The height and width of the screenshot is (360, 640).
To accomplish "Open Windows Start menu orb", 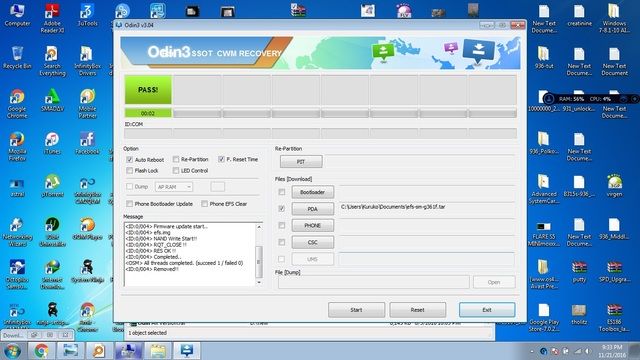I will pyautogui.click(x=12, y=351).
